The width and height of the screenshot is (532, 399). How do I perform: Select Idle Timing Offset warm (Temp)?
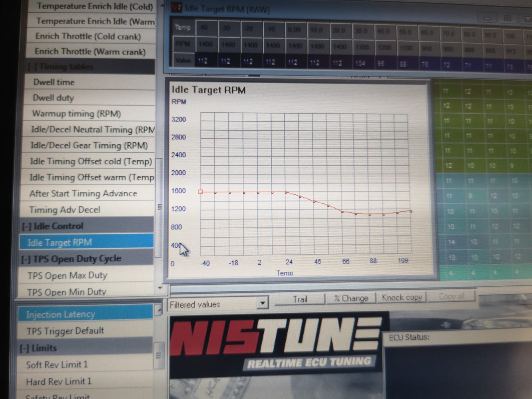(88, 177)
